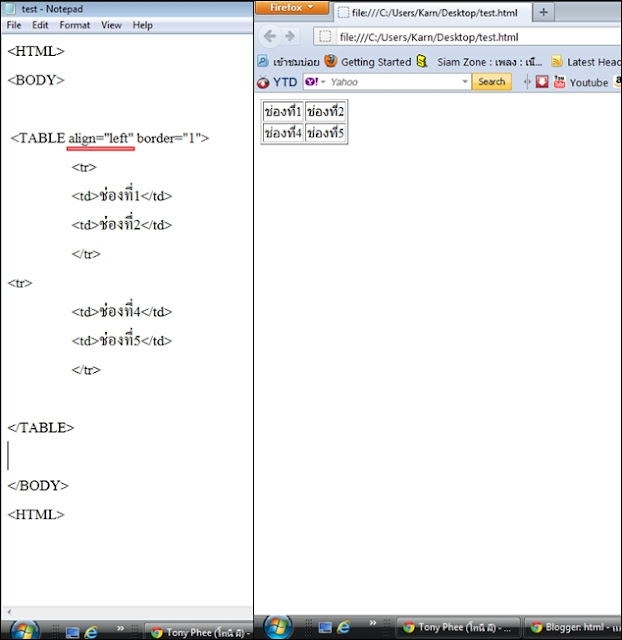Click the Firefox icon beside Getting Started
Screen dimensions: 622x640
point(331,61)
